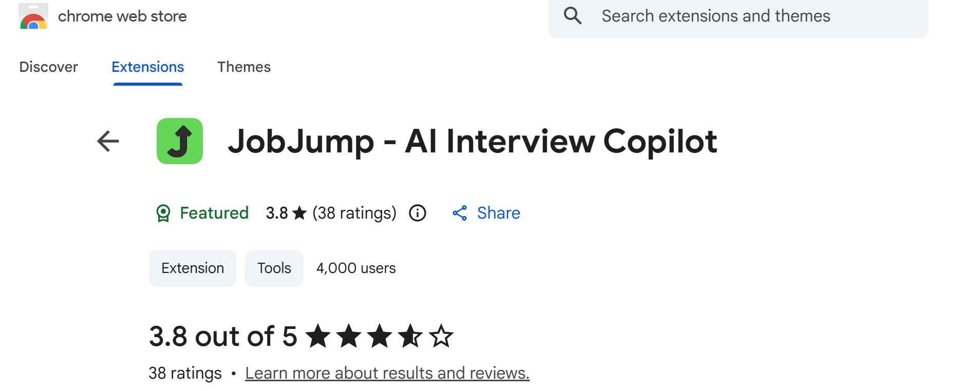Open the Themes tab
The width and height of the screenshot is (980, 391).
click(244, 67)
